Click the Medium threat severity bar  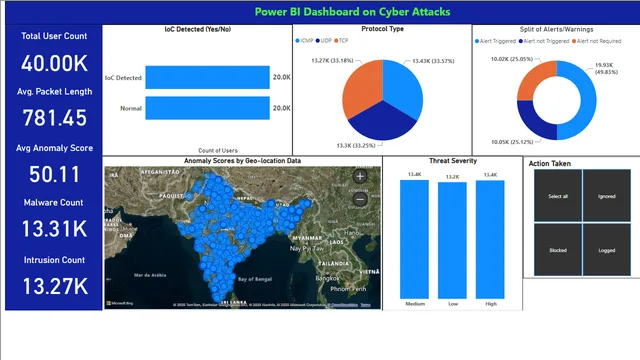point(414,240)
